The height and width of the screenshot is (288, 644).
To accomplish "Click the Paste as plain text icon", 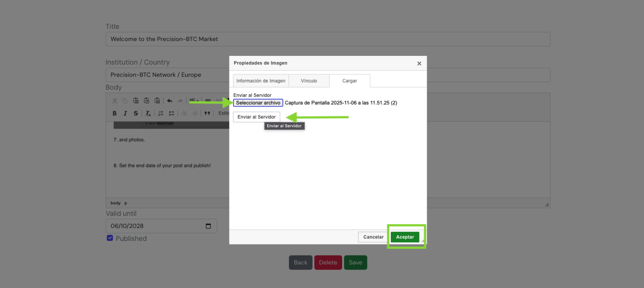I will click(147, 101).
